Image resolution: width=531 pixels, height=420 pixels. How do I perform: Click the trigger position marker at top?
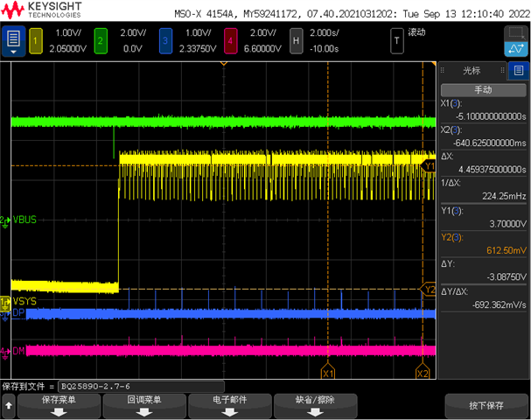[223, 63]
